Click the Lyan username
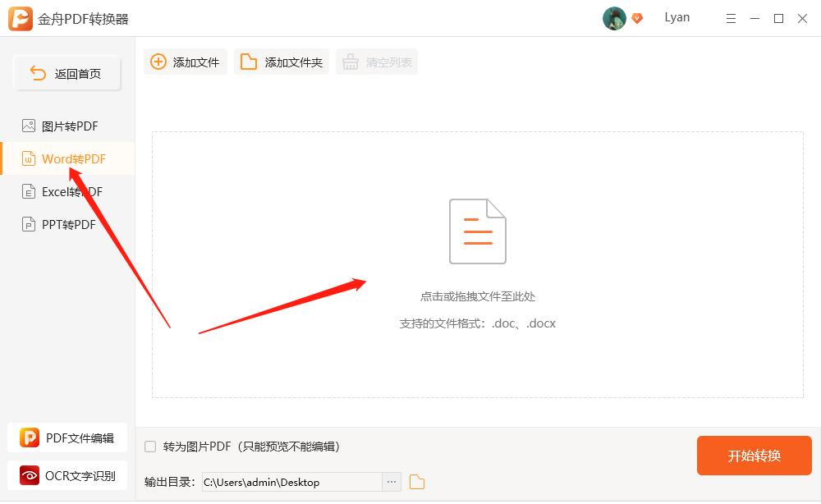This screenshot has width=821, height=504. [677, 17]
